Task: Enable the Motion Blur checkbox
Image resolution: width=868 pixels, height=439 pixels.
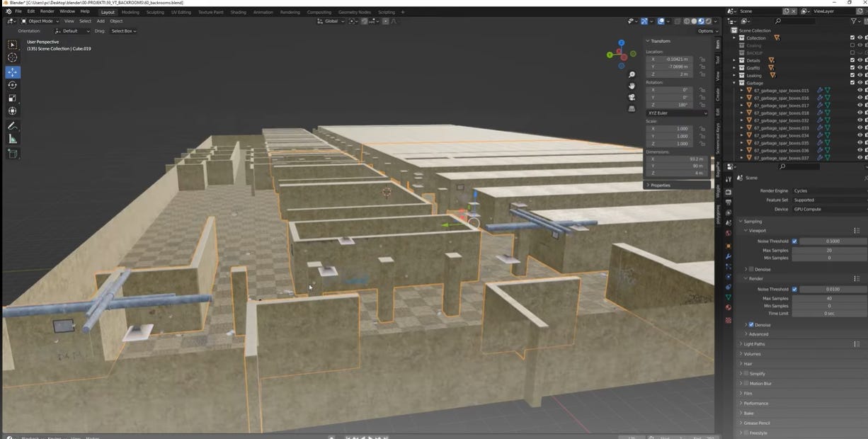Action: [x=746, y=384]
